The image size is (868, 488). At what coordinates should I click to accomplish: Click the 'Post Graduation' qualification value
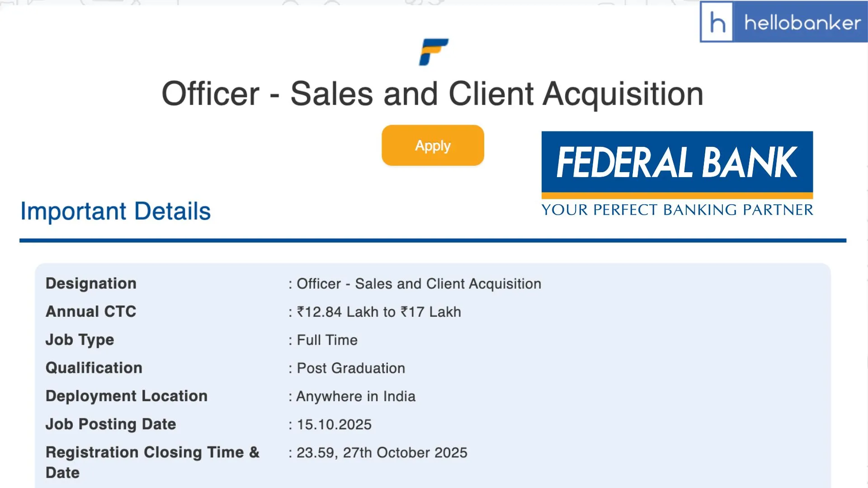coord(351,368)
